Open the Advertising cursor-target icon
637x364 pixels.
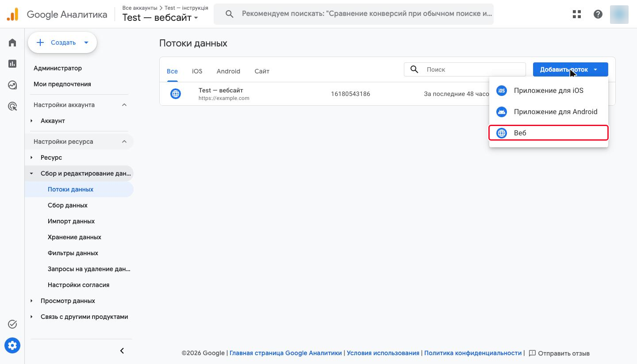tap(12, 106)
